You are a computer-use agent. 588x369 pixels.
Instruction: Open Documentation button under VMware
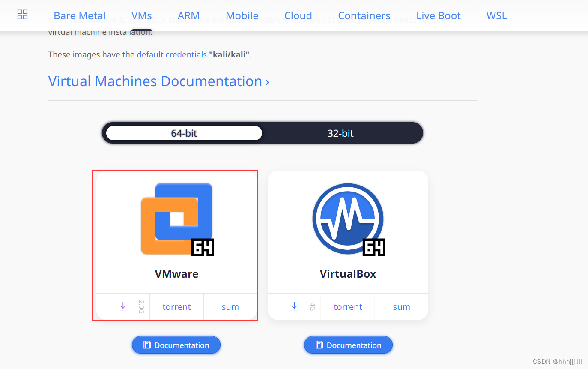176,345
